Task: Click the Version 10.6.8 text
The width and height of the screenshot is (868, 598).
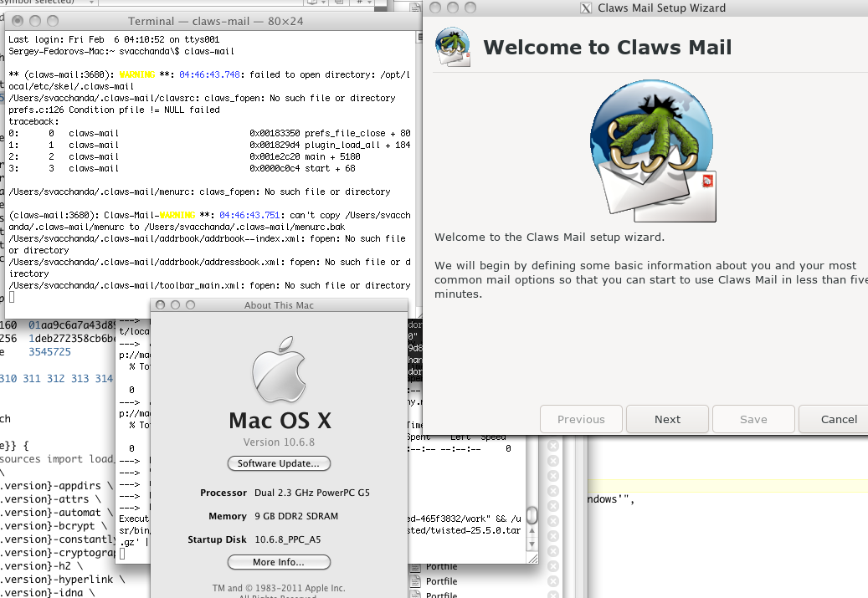Action: (279, 442)
